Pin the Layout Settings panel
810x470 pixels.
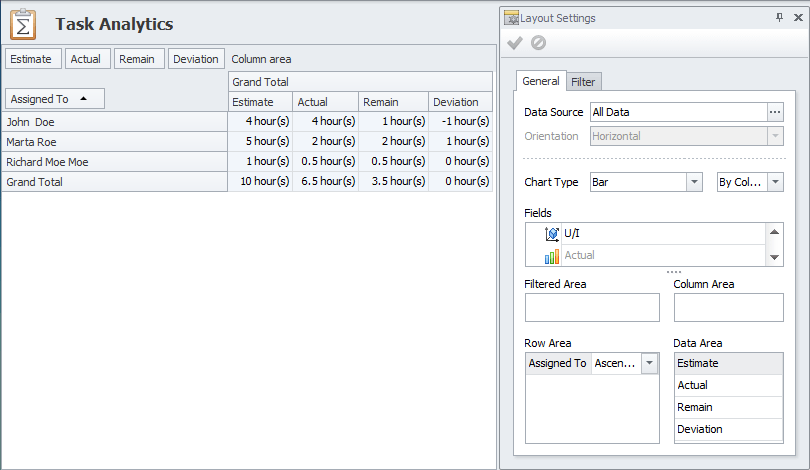tap(779, 17)
